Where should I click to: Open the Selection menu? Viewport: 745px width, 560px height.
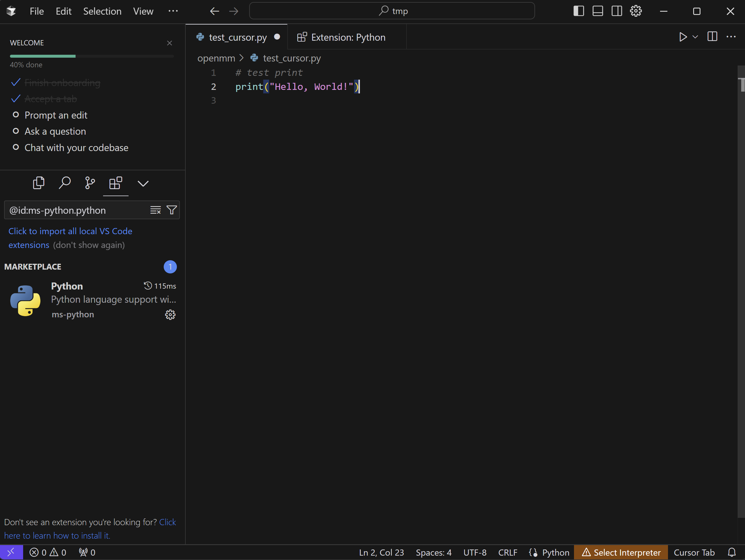click(x=102, y=11)
